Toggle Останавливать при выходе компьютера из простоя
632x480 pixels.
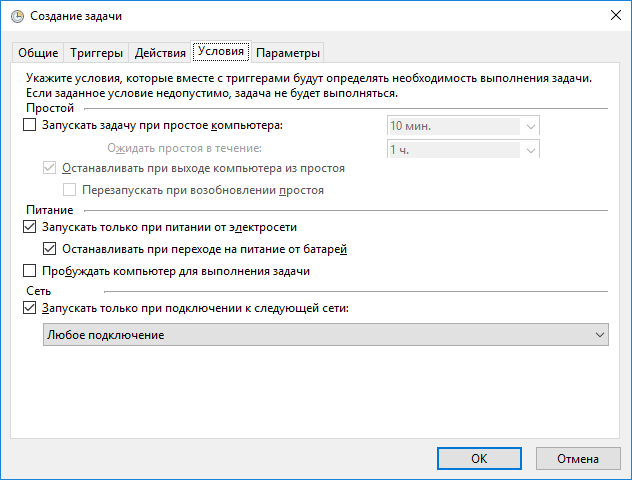[49, 168]
